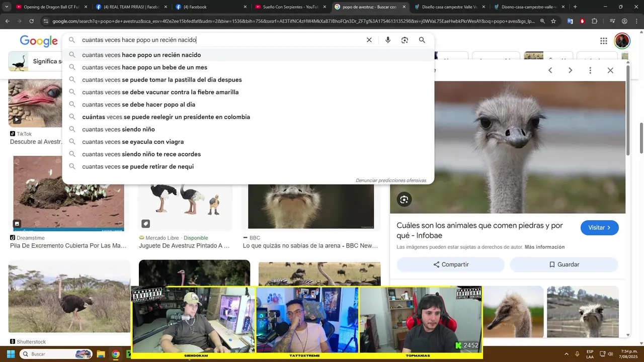Select suggestion 'hace popo un bebe de un mes'
644x362 pixels.
(248, 67)
